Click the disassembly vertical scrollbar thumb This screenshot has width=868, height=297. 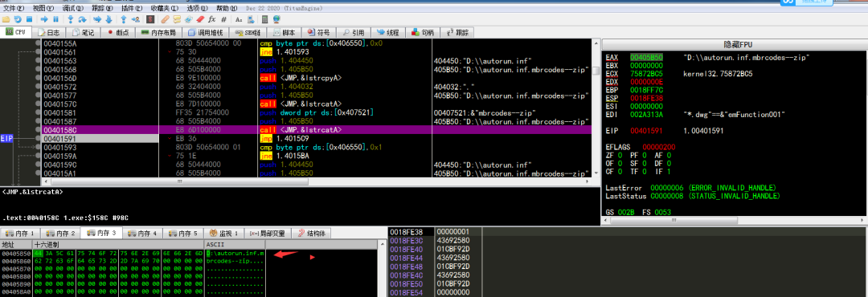click(596, 71)
